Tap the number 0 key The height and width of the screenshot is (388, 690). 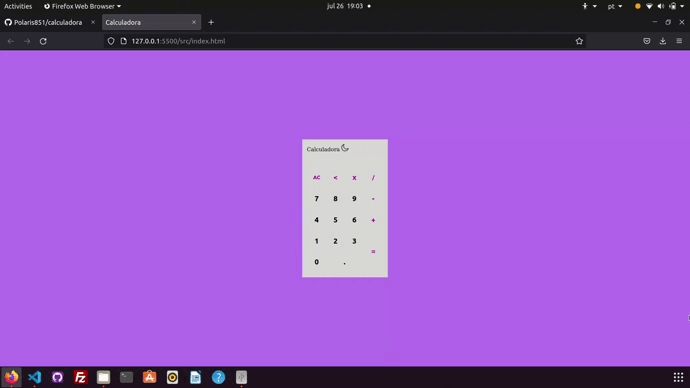pos(316,262)
